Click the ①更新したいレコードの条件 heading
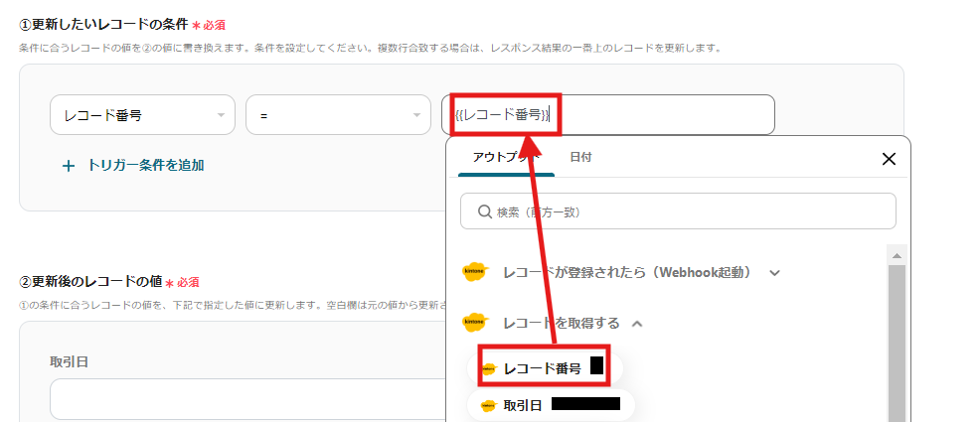980x422 pixels. [103, 25]
